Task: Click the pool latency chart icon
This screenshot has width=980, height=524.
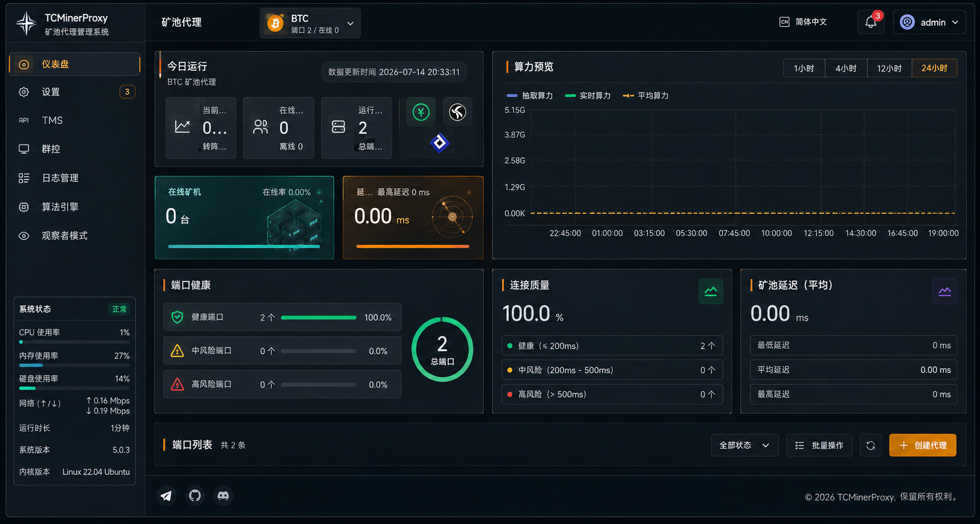Action: pos(945,291)
